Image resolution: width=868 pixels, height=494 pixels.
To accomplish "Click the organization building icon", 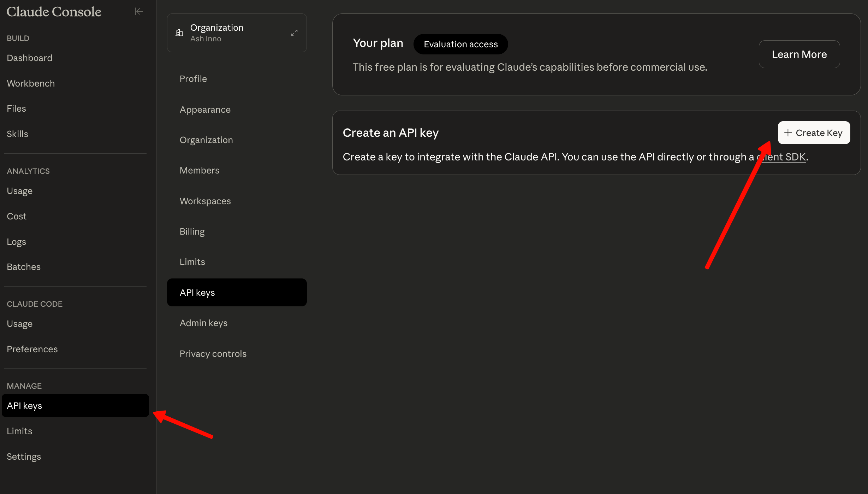I will click(179, 33).
